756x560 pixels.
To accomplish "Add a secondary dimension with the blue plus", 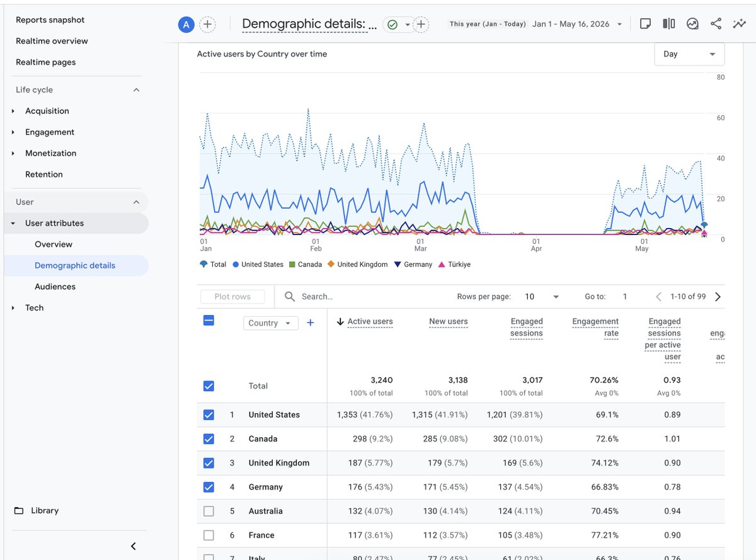I will 310,323.
